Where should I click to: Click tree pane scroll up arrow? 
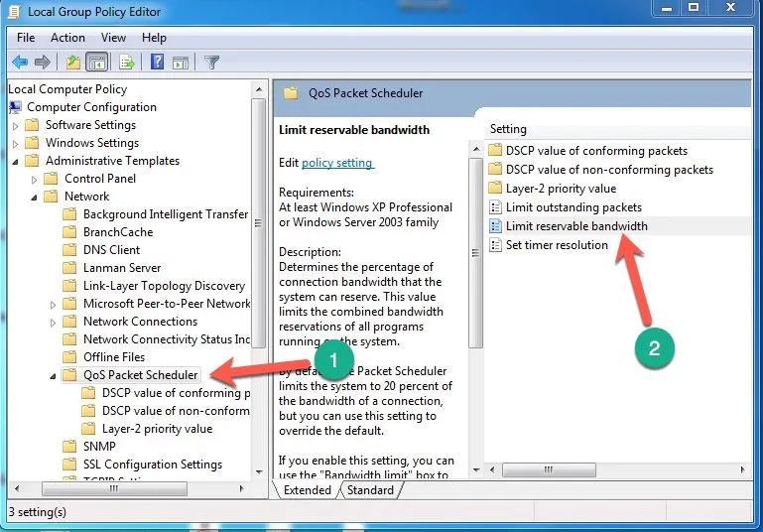(259, 89)
